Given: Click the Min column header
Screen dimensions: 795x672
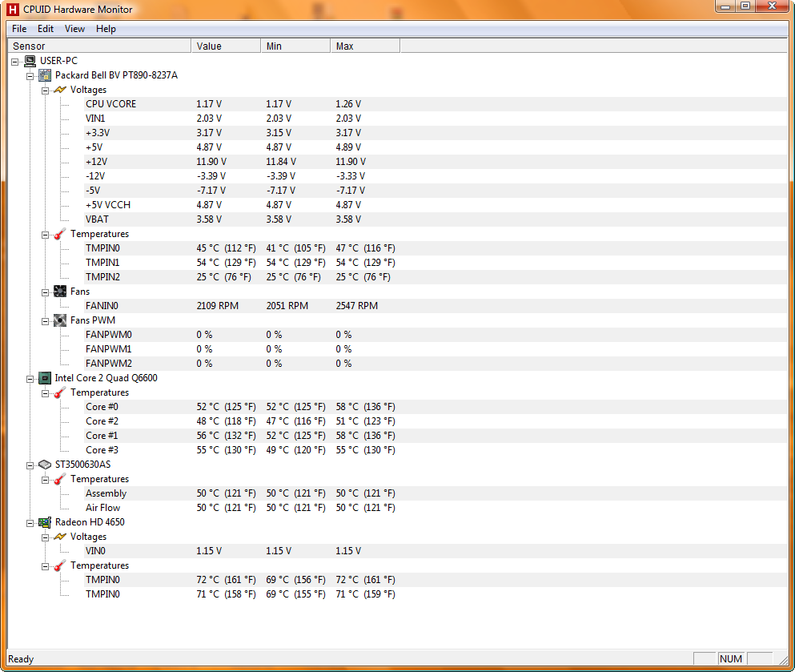Looking at the screenshot, I should (295, 46).
